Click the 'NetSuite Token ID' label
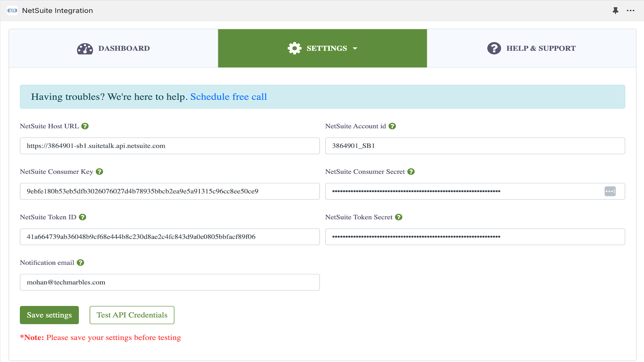The image size is (644, 362). pos(48,217)
